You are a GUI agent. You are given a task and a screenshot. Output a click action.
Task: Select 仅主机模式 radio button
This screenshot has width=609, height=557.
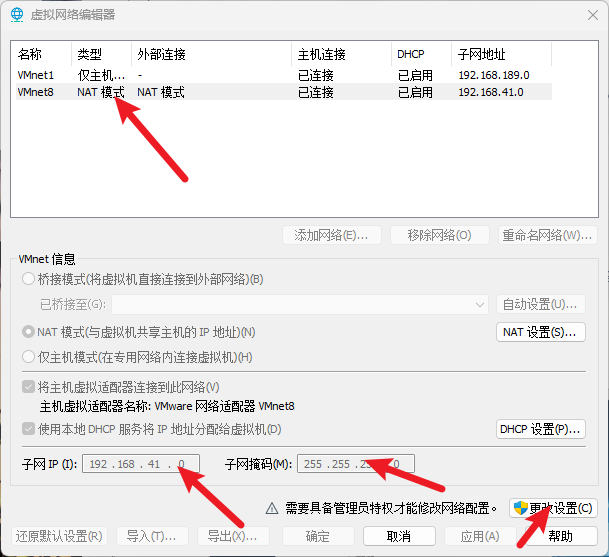29,357
